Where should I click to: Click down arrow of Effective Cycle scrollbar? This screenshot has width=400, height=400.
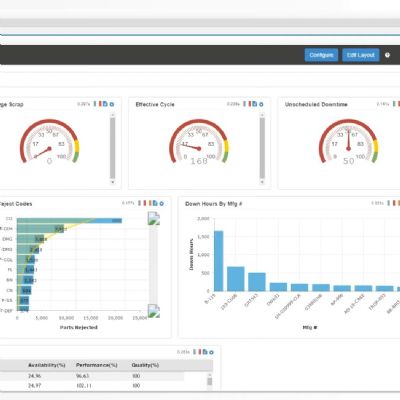[262, 182]
